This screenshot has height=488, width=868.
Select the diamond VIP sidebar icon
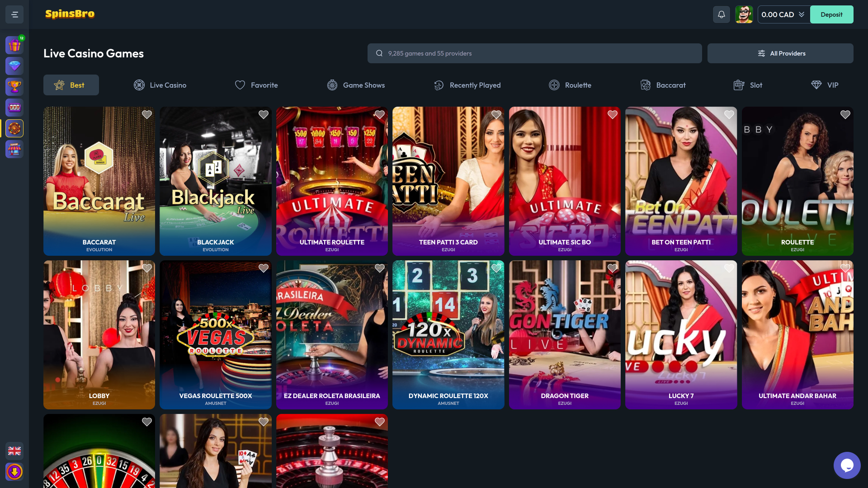pyautogui.click(x=14, y=66)
